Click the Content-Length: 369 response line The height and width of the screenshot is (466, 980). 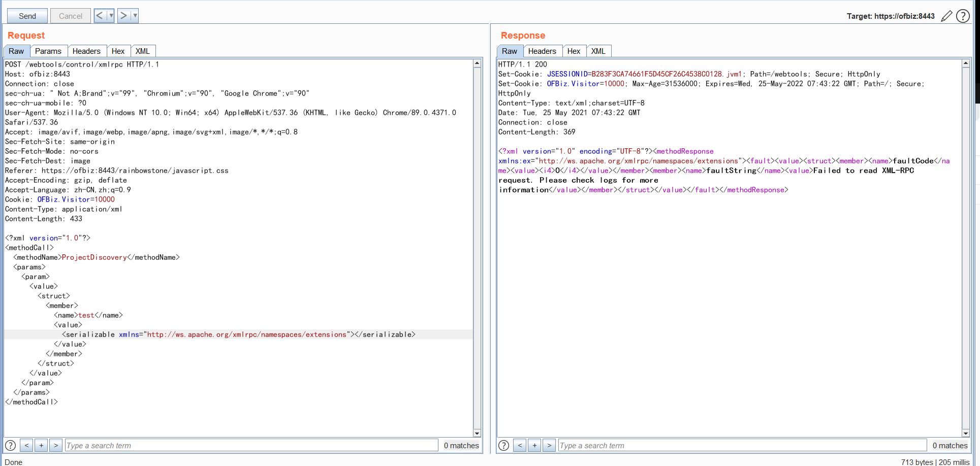pyautogui.click(x=537, y=132)
